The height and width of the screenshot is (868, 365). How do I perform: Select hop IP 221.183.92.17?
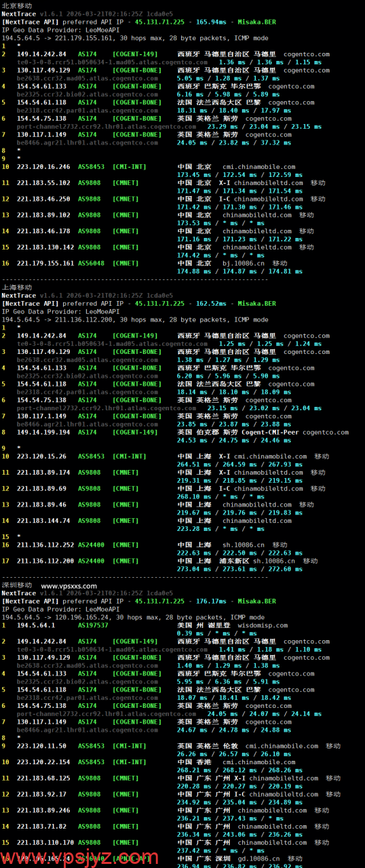pos(41,794)
